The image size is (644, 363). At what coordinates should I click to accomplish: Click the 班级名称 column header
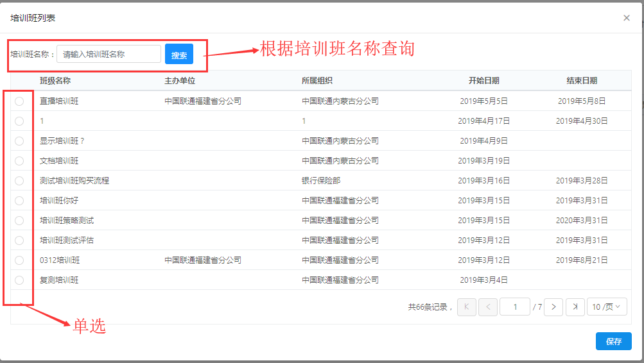point(55,81)
